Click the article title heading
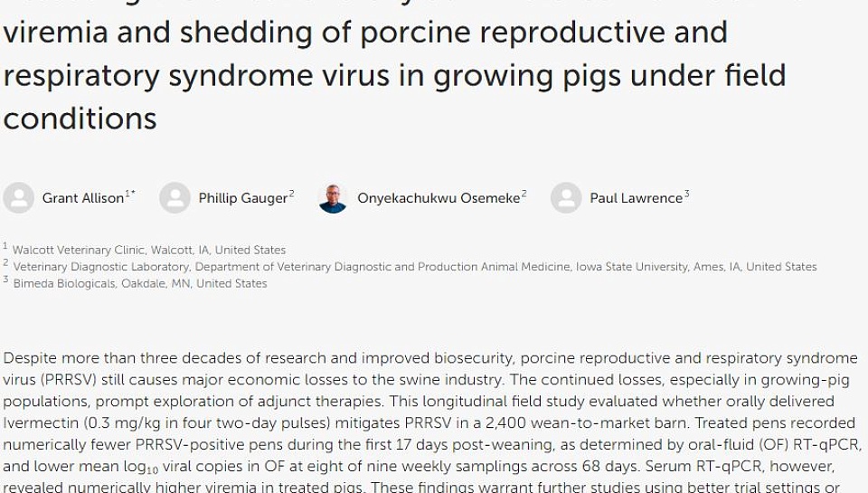Image resolution: width=868 pixels, height=493 pixels. pos(394,74)
